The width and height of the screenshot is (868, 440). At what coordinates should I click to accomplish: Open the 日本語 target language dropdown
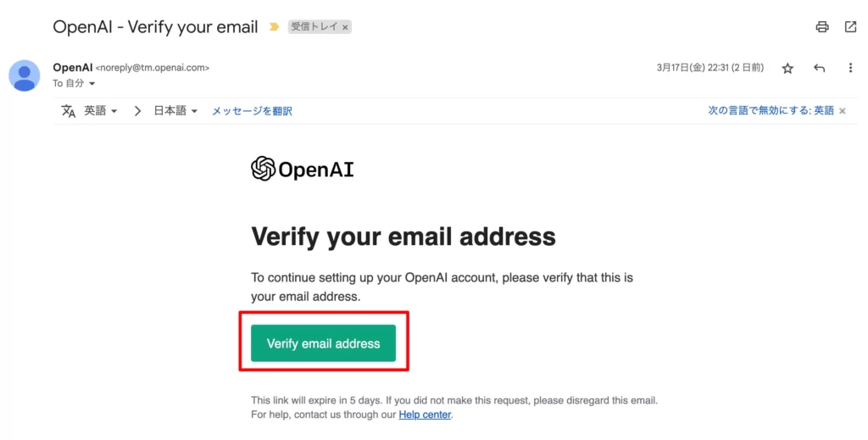click(x=175, y=111)
